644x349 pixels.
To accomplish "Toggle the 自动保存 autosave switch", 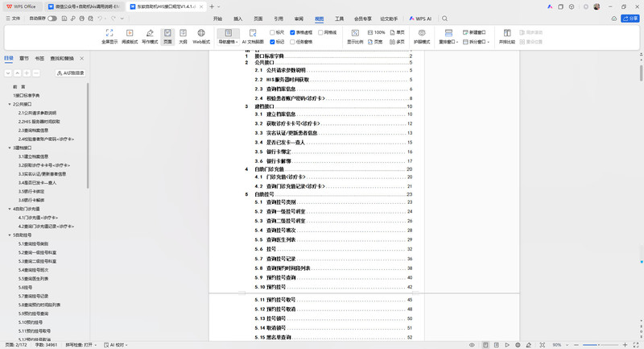I will 52,19.
